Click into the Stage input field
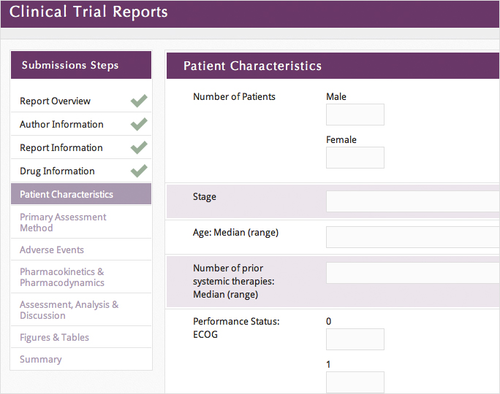 [413, 201]
